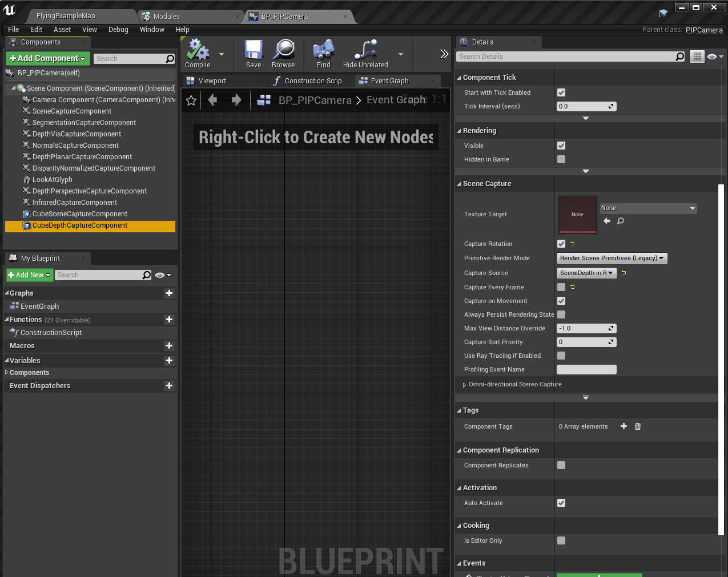Expand the toolbar overflow chevron

444,54
